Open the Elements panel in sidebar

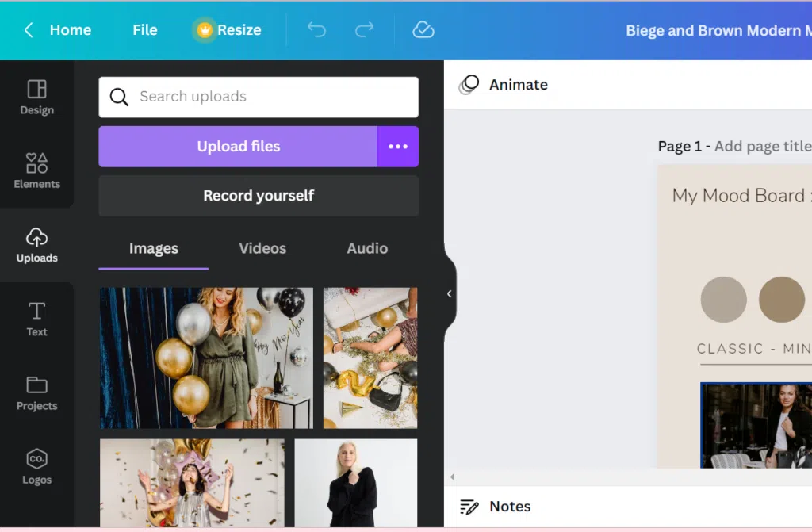[x=36, y=170]
